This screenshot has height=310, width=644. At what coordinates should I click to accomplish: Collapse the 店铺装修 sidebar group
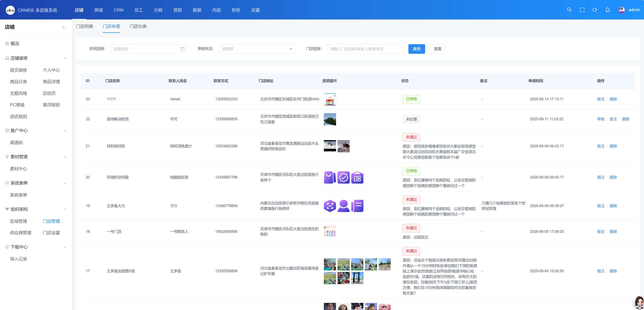tap(65, 58)
